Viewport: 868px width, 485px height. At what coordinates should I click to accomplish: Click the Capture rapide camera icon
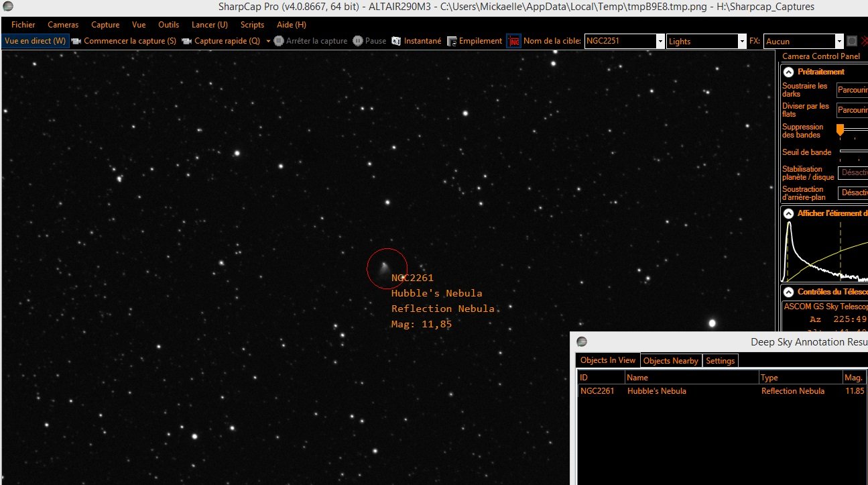coord(187,41)
